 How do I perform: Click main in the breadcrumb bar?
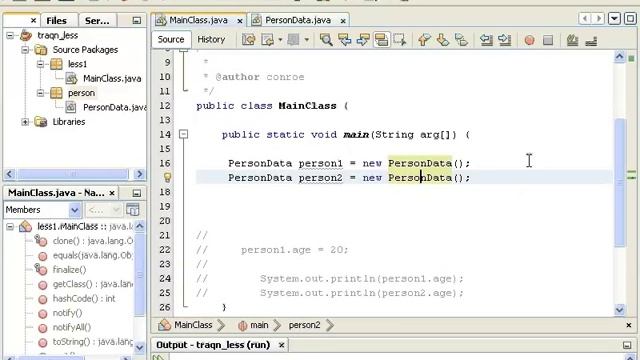(x=259, y=325)
